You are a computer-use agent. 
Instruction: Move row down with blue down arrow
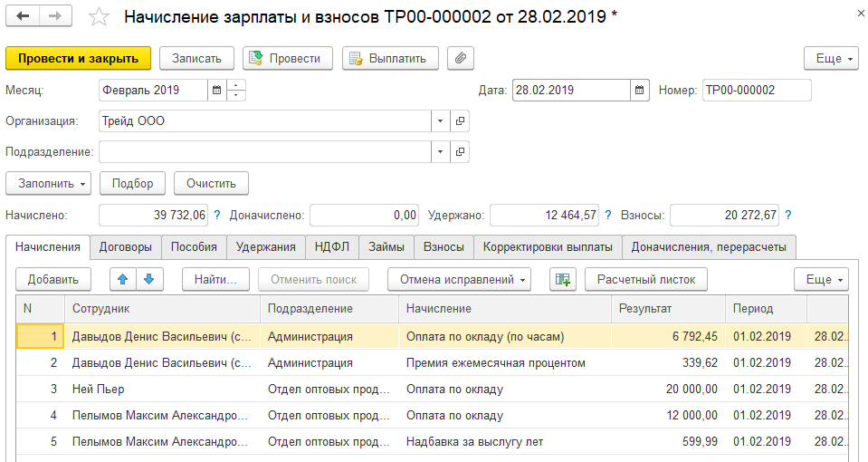(x=148, y=279)
